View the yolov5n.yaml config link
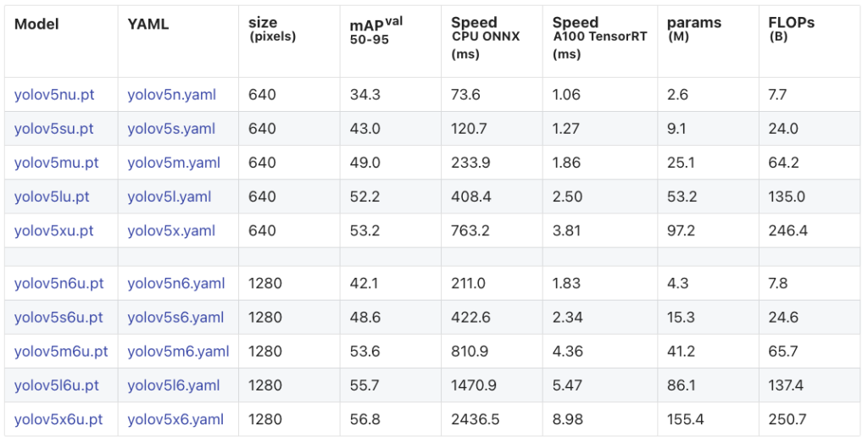Screen dimensions: 868x443 pos(171,95)
